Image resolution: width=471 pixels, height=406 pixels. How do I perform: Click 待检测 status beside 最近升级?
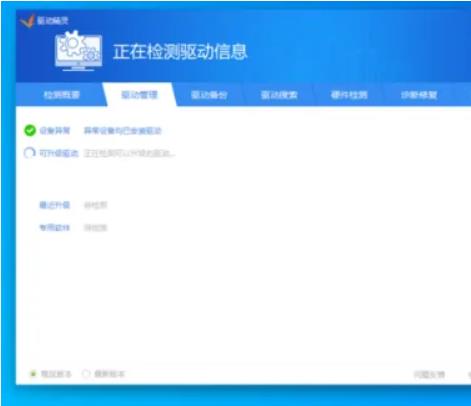click(96, 205)
